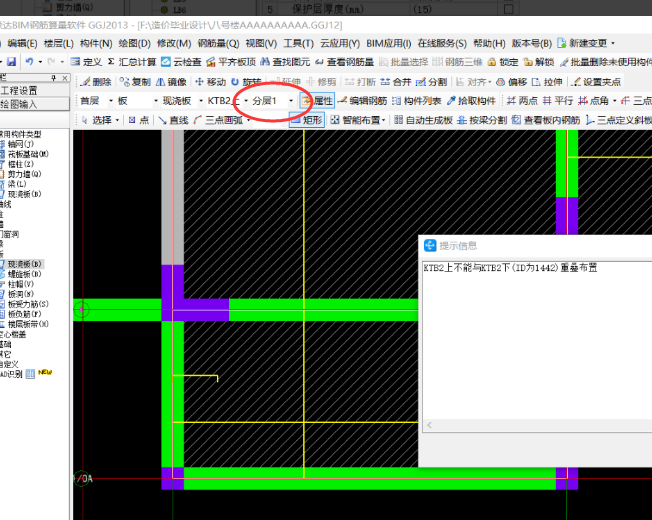The width and height of the screenshot is (652, 520).
Task: Click 平齐板顶 align slab top
Action: 231,62
